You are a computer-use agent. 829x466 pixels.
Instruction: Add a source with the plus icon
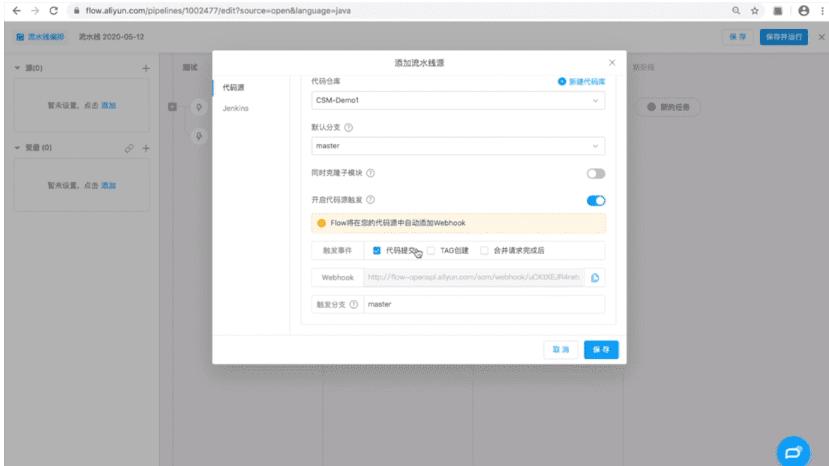[146, 68]
